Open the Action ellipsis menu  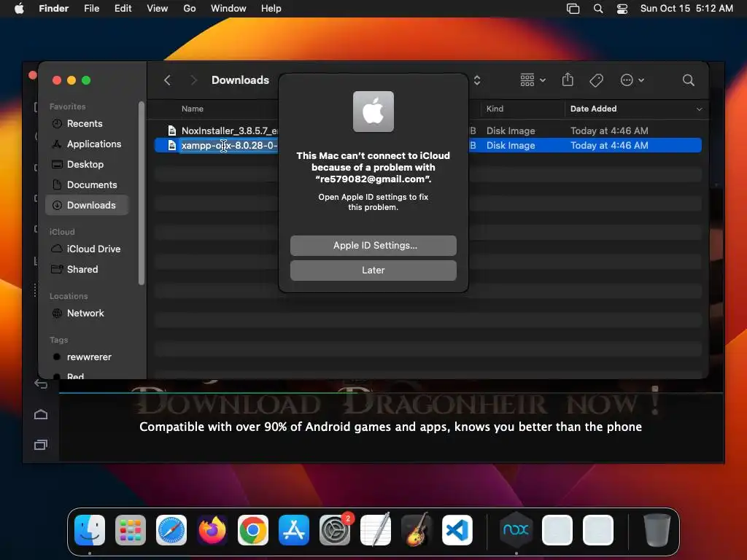(x=632, y=80)
